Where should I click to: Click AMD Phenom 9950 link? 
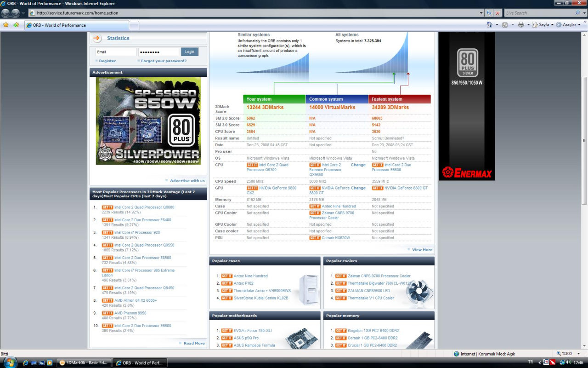tap(130, 313)
